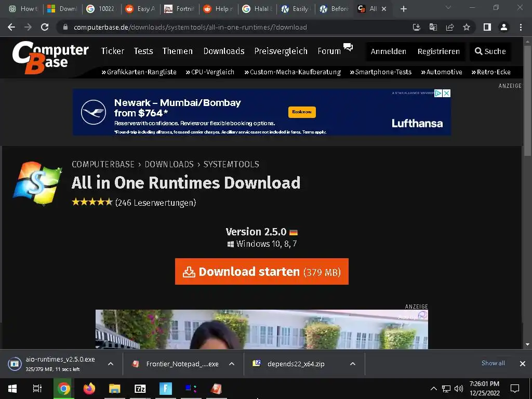
Task: Click the translate page icon
Action: click(433, 27)
